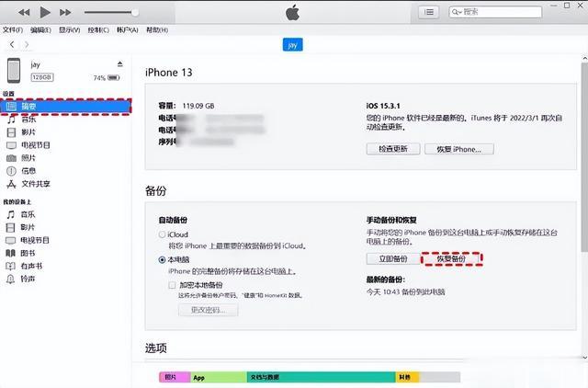Open the 帮助(H) menu
Image resolution: width=588 pixels, height=388 pixels.
157,30
